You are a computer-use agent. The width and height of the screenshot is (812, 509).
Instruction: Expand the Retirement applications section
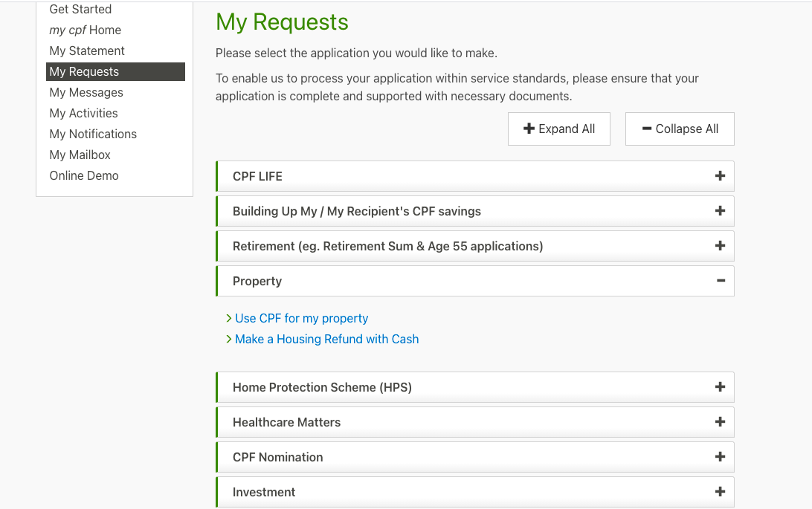475,246
